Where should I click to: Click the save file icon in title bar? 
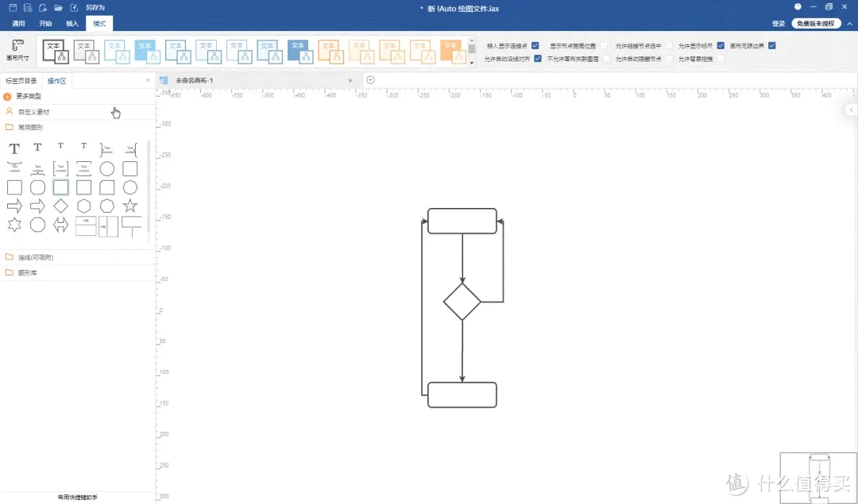tap(13, 8)
